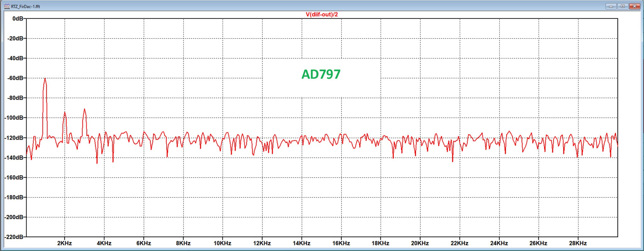Click the 0dB vertical axis label
Screen dimensions: 644x251
(18, 19)
